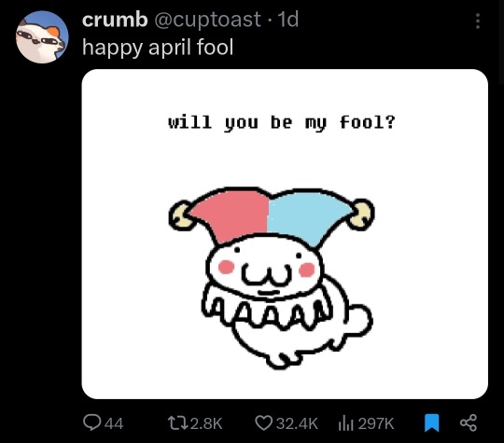Click the 297K views count
The height and width of the screenshot is (443, 504).
(376, 423)
